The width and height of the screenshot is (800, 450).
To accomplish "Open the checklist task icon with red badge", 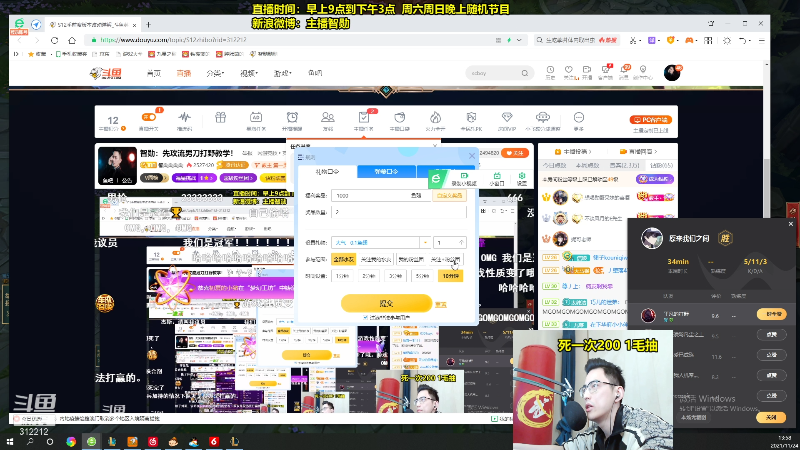I will pyautogui.click(x=364, y=118).
